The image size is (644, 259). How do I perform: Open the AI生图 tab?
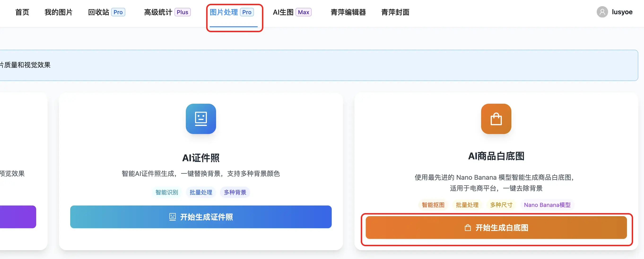pos(283,12)
